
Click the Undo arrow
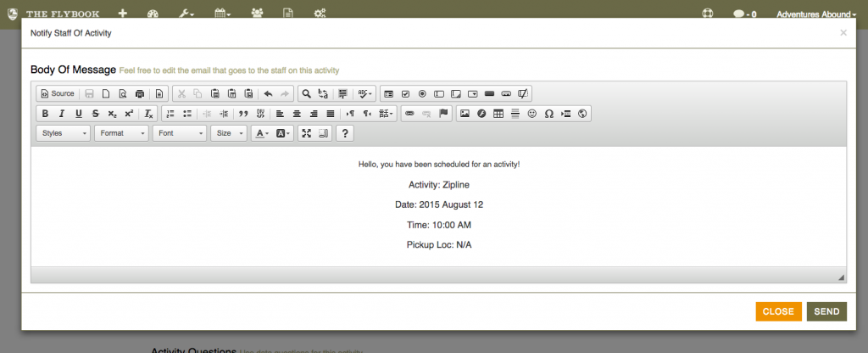coord(268,93)
